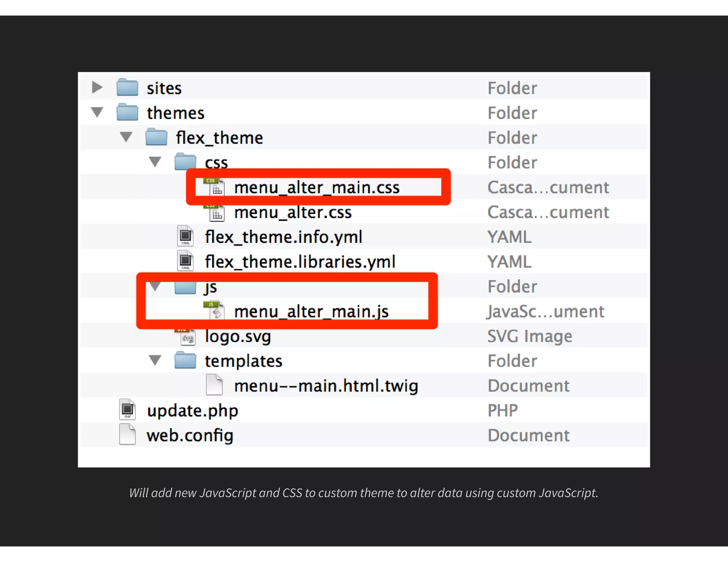
Task: Select the sites folder name
Action: click(164, 88)
